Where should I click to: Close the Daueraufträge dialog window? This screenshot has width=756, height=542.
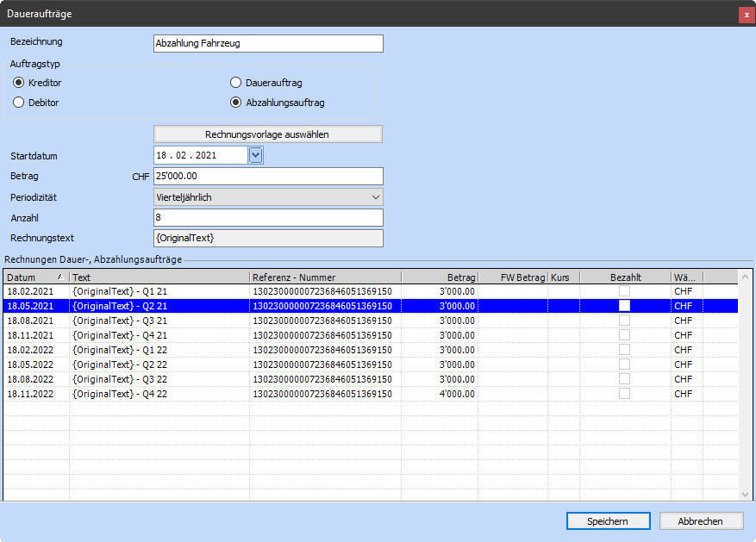click(x=745, y=15)
